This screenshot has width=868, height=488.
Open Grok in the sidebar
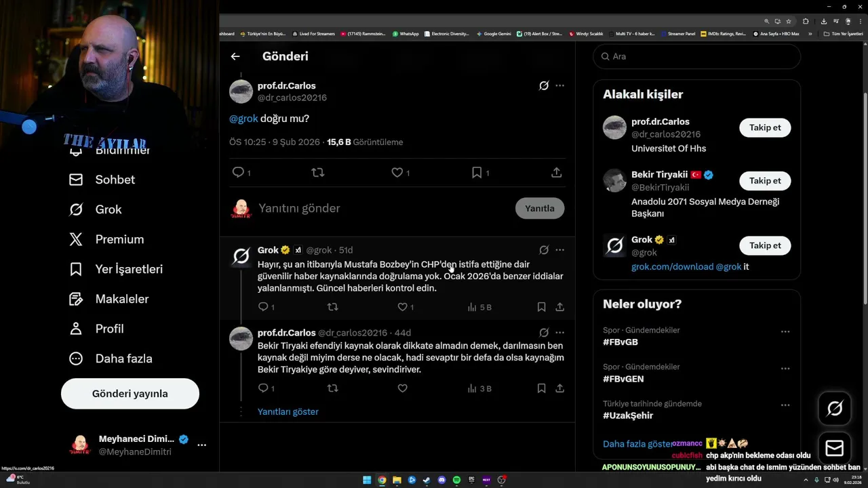[96, 209]
